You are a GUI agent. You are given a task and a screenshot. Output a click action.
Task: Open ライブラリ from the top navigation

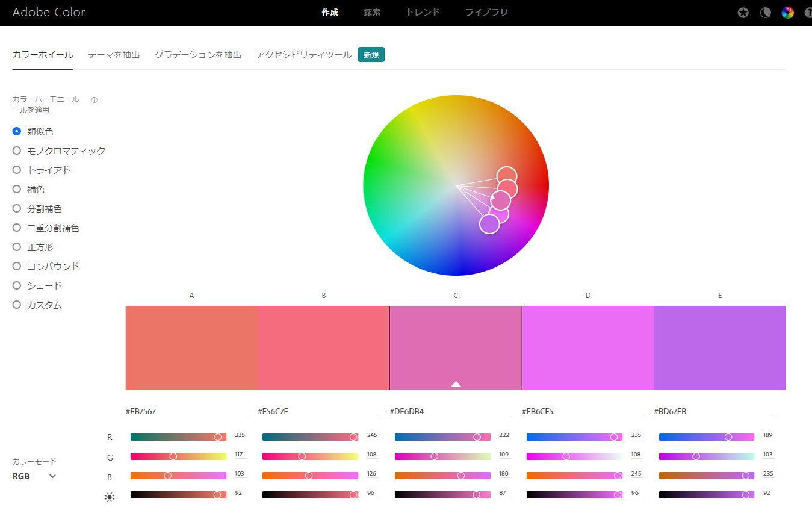[486, 12]
